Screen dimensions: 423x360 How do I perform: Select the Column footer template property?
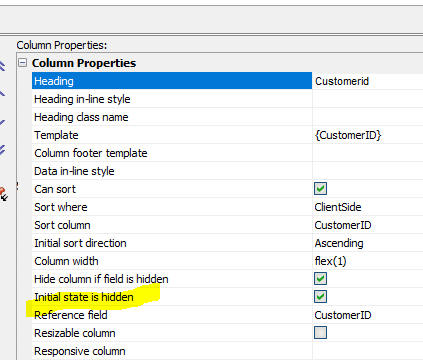tap(172, 153)
